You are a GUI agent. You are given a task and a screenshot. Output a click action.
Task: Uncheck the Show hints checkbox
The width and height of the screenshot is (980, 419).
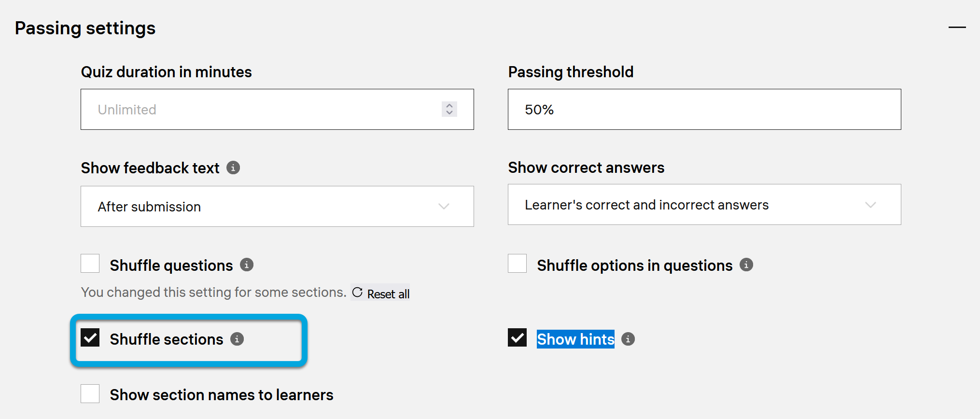click(x=518, y=338)
